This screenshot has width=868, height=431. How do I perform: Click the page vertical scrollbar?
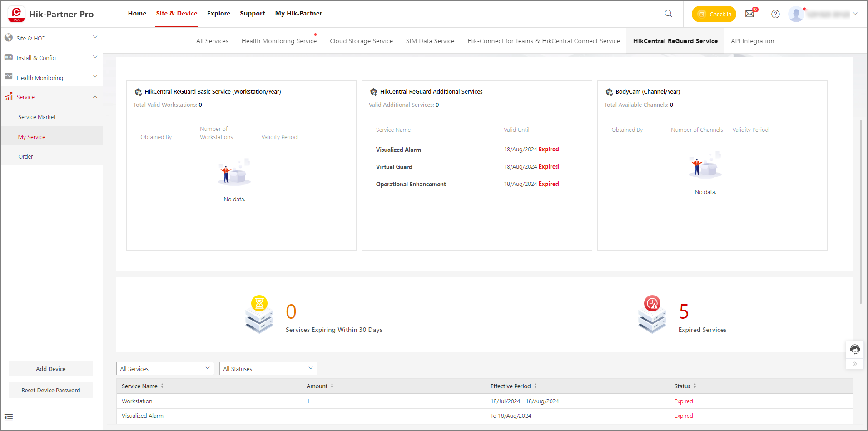860,212
